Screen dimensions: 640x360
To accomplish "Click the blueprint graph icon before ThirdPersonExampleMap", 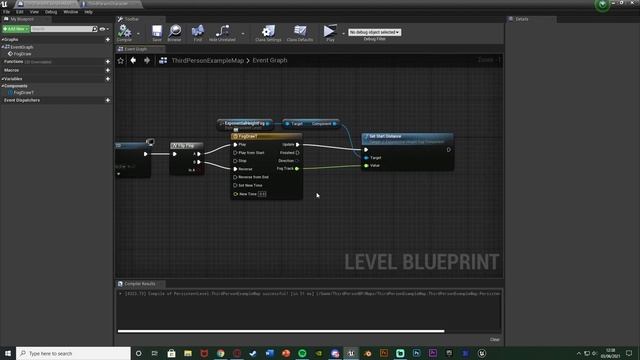I will [x=163, y=60].
